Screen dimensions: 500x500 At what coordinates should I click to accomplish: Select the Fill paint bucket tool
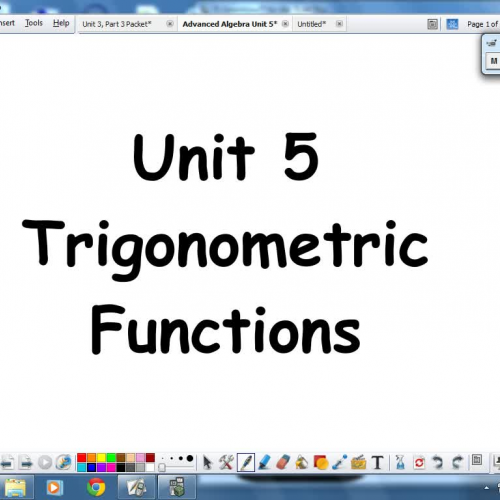click(302, 463)
